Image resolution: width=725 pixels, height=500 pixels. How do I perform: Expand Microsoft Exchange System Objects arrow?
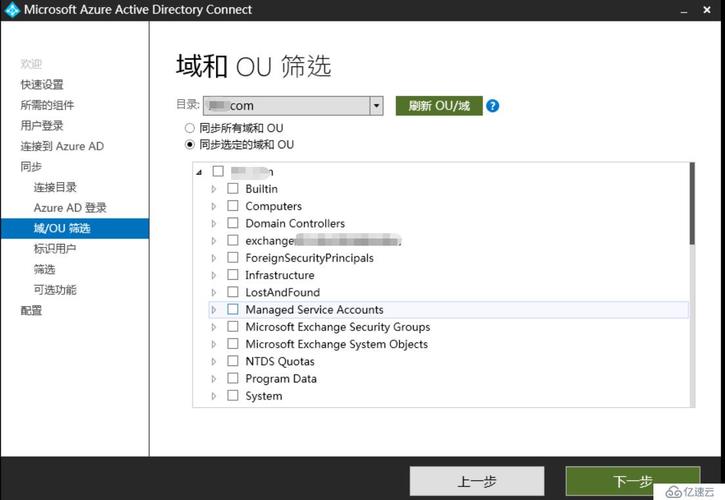214,344
